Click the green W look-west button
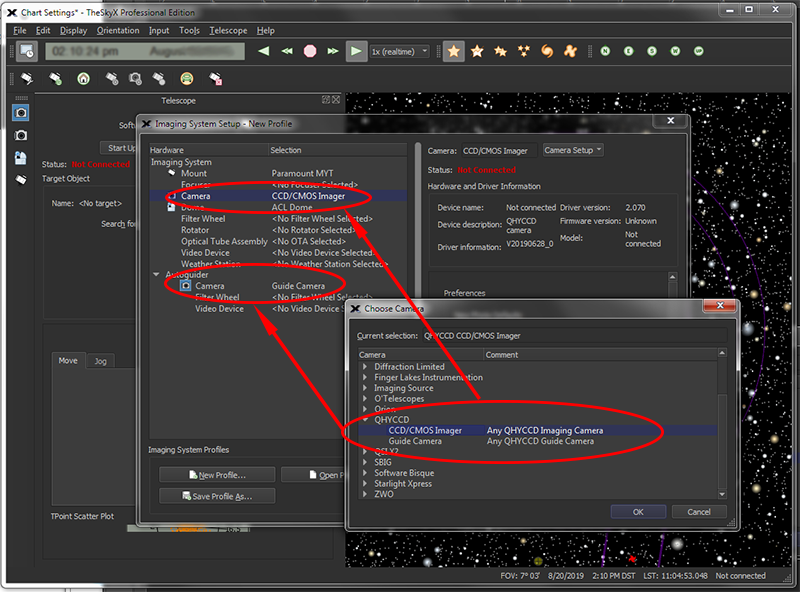Viewport: 800px width, 592px height. (x=675, y=51)
